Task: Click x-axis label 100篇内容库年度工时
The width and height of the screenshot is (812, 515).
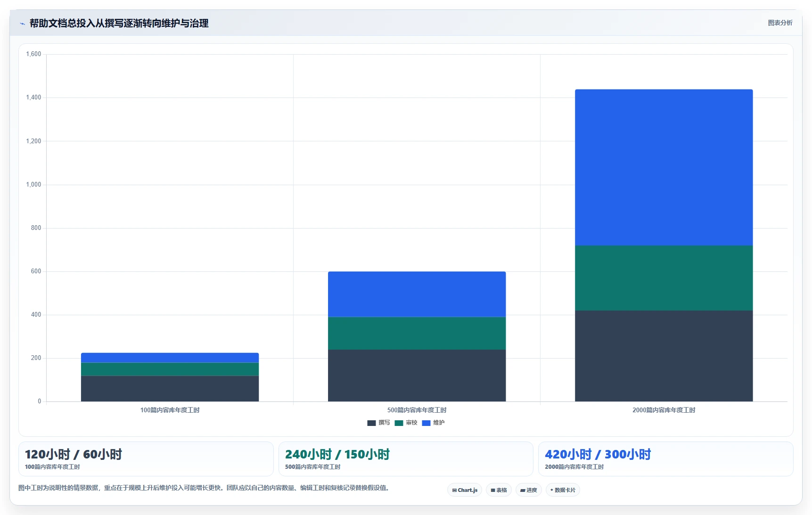Action: tap(170, 410)
